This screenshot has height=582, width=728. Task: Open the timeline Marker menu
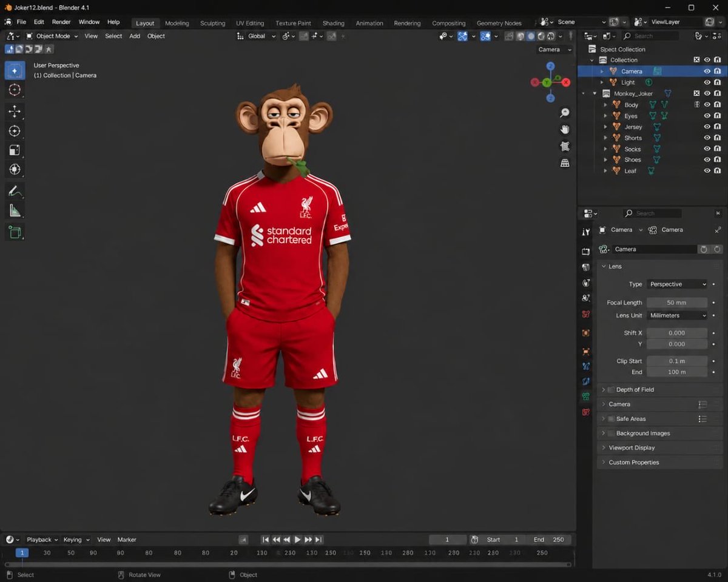click(127, 540)
